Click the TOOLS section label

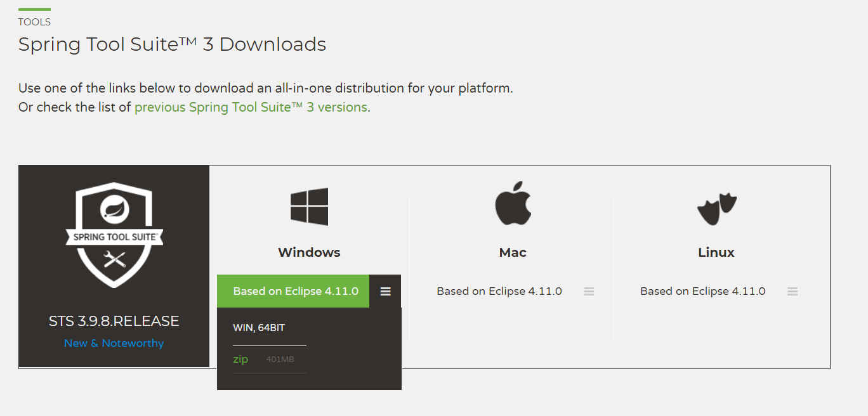[34, 22]
